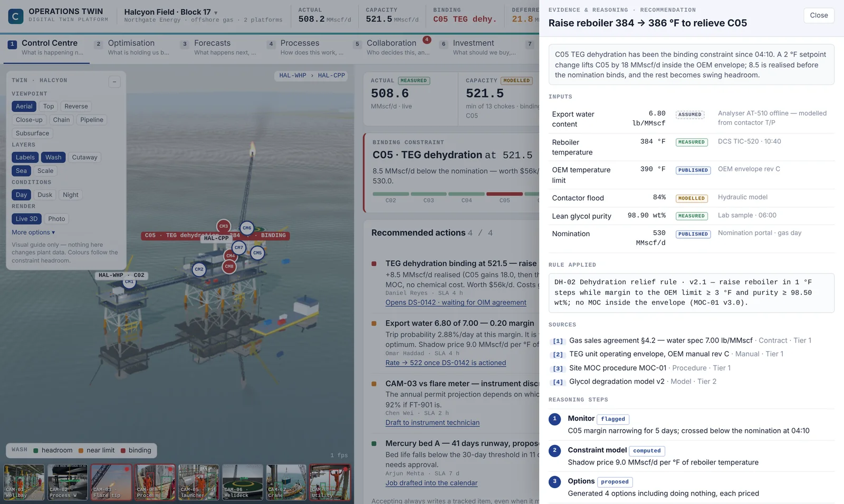The height and width of the screenshot is (504, 844).
Task: Close the Evidence & Reasoning panel
Action: click(x=819, y=15)
